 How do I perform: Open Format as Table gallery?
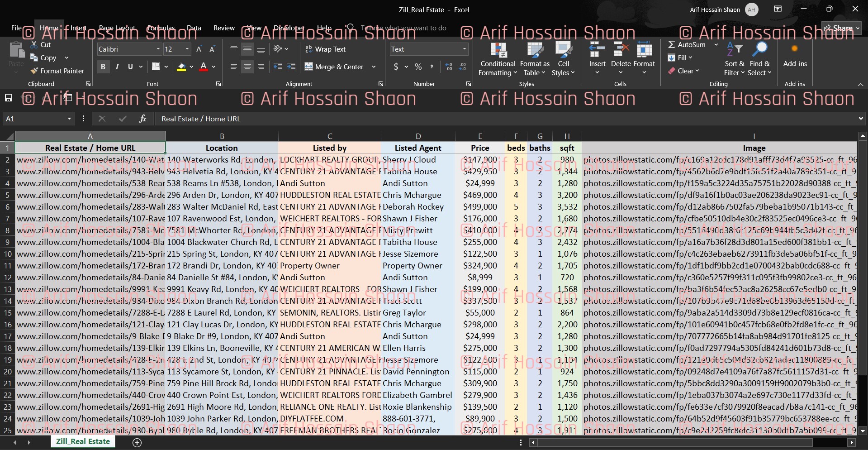[x=535, y=51]
